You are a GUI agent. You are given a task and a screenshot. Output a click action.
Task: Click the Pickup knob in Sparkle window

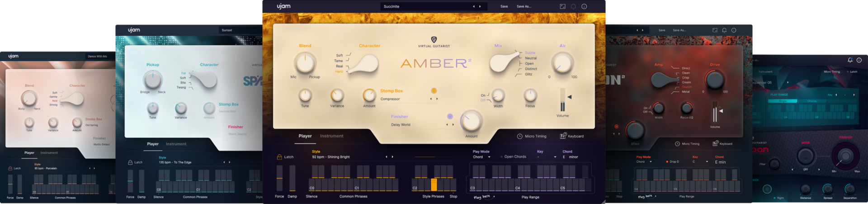pos(153,80)
